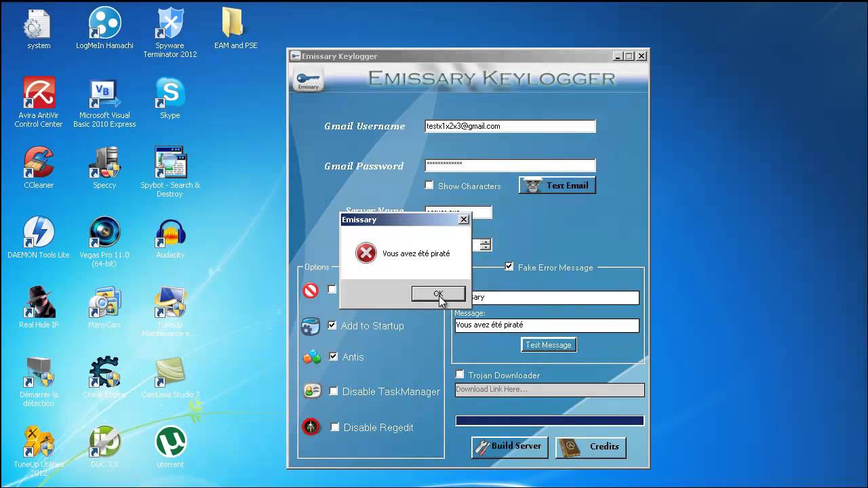Viewport: 868px width, 488px height.
Task: Click the Emissary key logo icon
Action: 308,79
